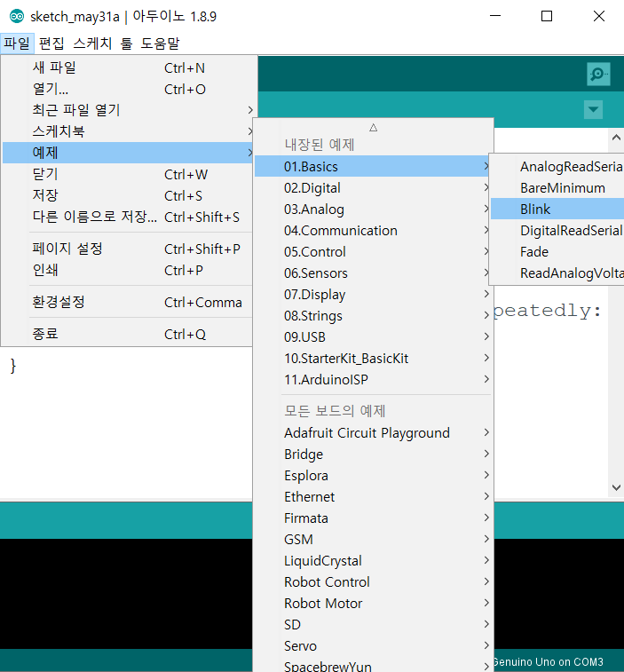Open the Firmata library examples
Viewport: 624px width, 672px height.
pyautogui.click(x=373, y=518)
